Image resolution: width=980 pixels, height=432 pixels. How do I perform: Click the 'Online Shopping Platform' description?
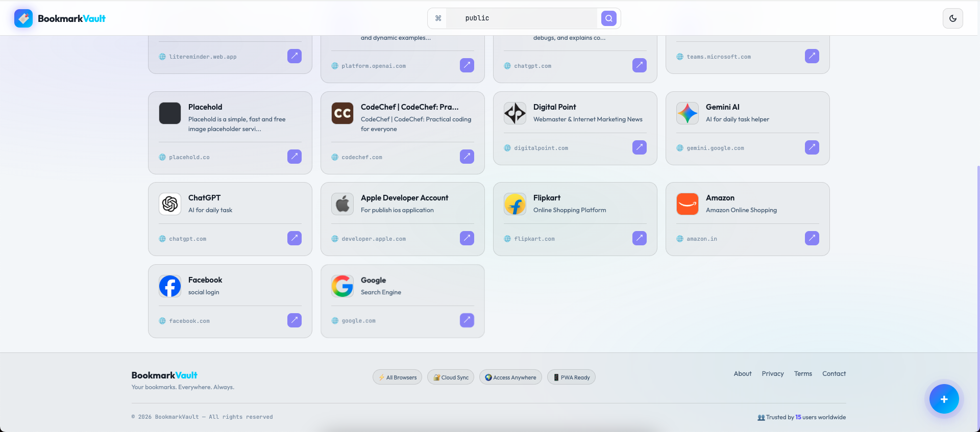(x=570, y=210)
